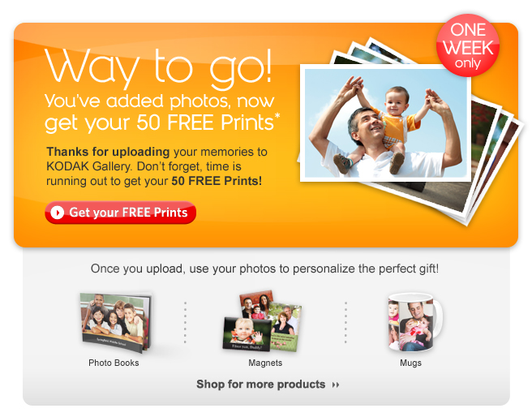Open the father and baby photo
The width and height of the screenshot is (532, 417).
coord(386,123)
